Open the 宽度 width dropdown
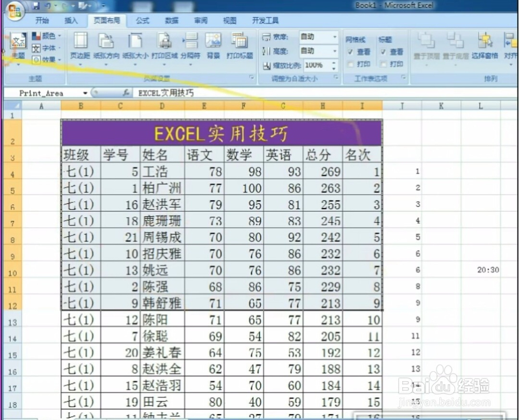 (x=335, y=37)
